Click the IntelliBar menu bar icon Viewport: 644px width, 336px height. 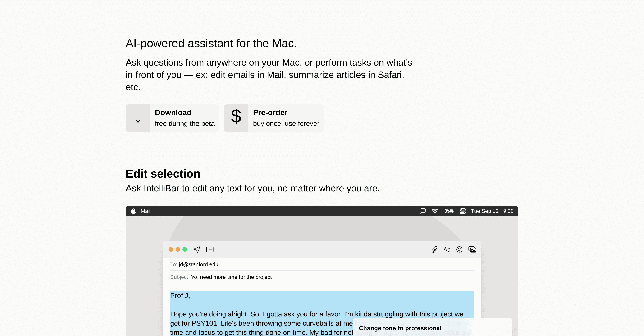[x=423, y=211]
